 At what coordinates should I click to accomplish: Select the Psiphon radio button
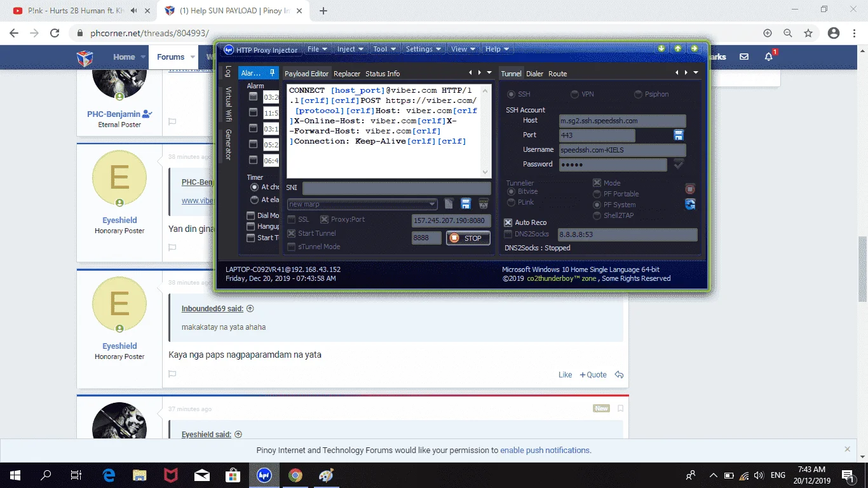[x=639, y=94]
